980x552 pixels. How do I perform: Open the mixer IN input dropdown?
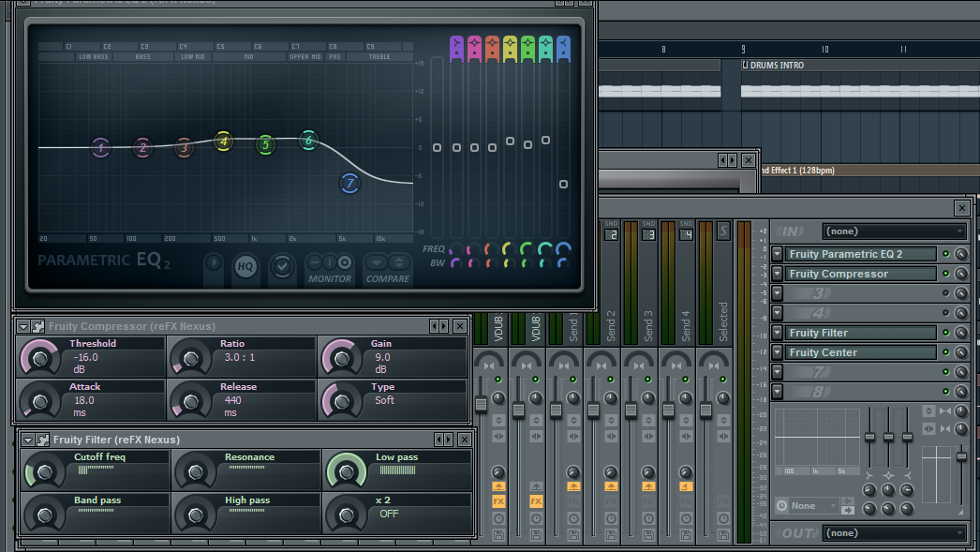point(894,231)
